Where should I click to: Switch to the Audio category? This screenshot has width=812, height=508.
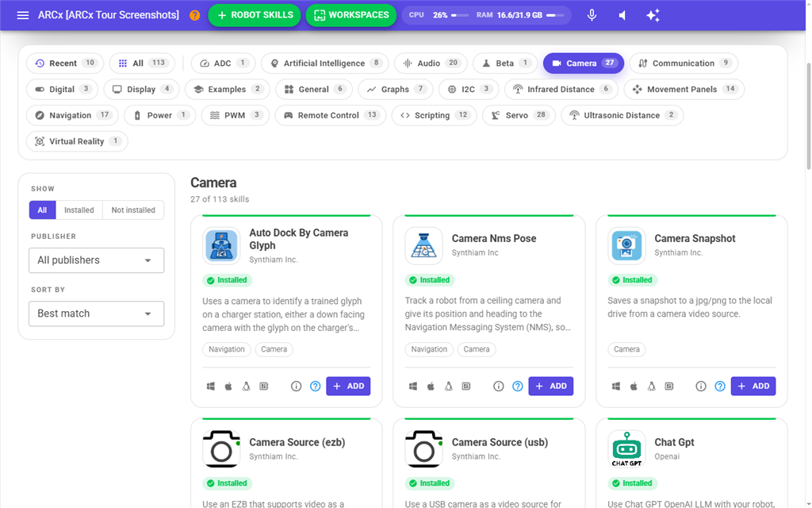point(431,63)
